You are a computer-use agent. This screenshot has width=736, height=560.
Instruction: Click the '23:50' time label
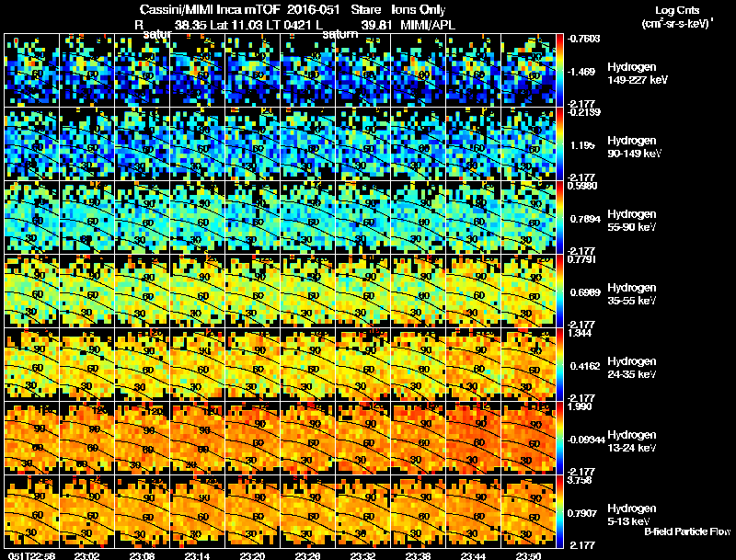click(x=528, y=555)
